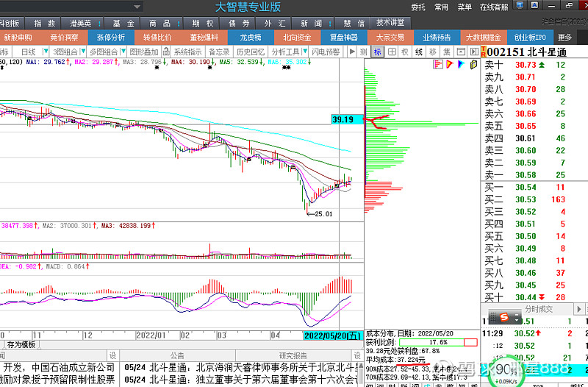Click the 移 move chart icon

433,52
